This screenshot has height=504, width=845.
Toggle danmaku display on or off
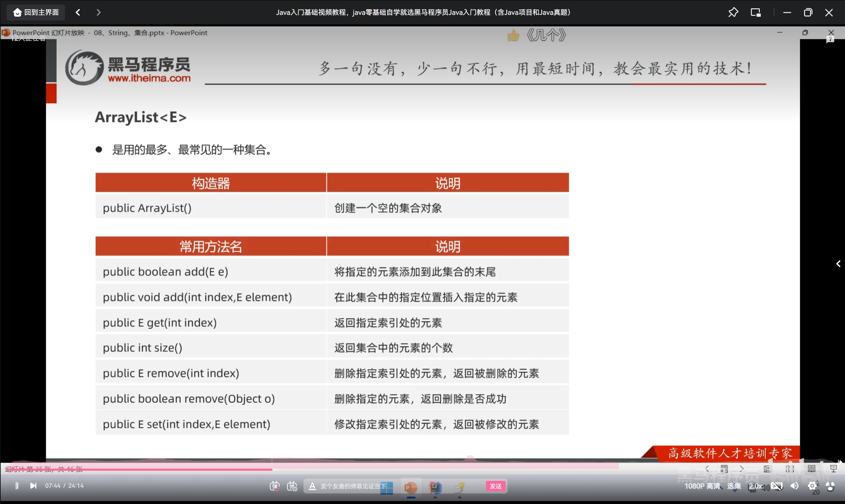point(274,486)
